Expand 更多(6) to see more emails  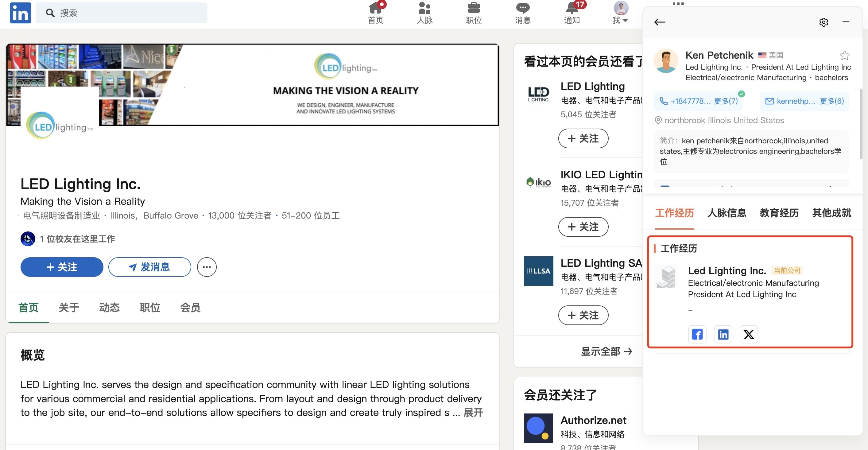(831, 101)
